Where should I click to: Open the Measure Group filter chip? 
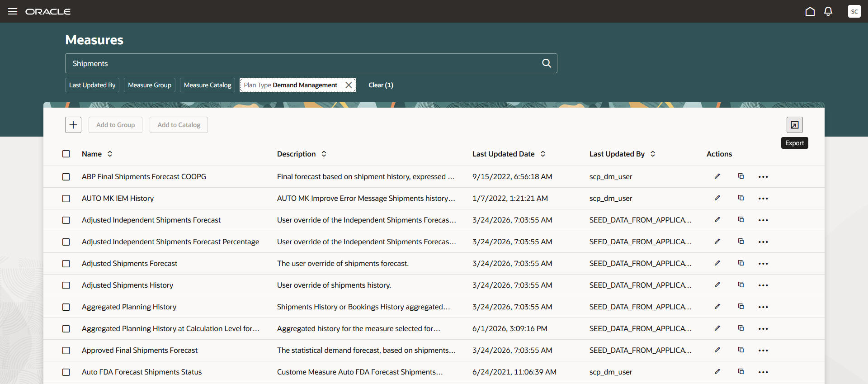(150, 85)
